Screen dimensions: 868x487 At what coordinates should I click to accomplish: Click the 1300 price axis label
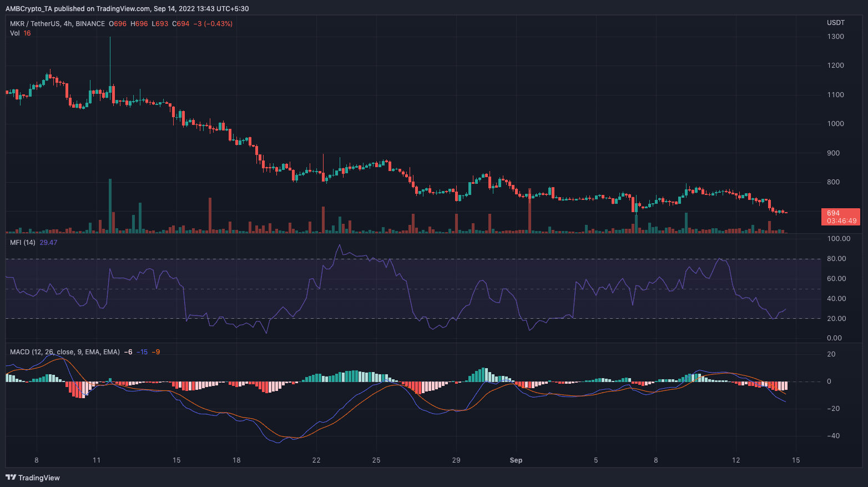click(835, 37)
